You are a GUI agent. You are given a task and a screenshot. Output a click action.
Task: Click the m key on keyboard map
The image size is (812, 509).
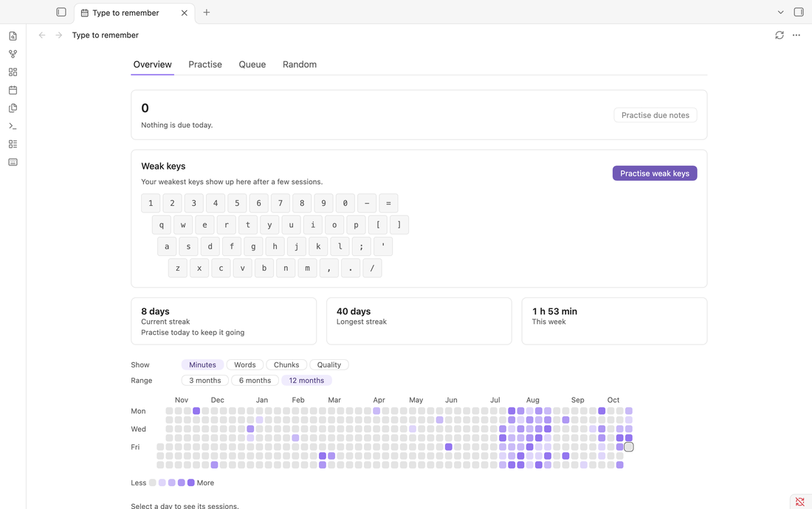tap(308, 268)
